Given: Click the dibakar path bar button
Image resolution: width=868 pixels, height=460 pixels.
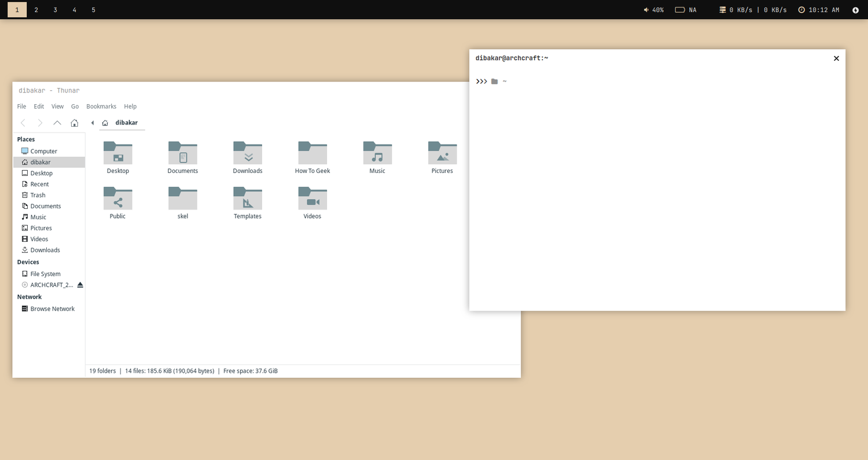Looking at the screenshot, I should pyautogui.click(x=122, y=123).
